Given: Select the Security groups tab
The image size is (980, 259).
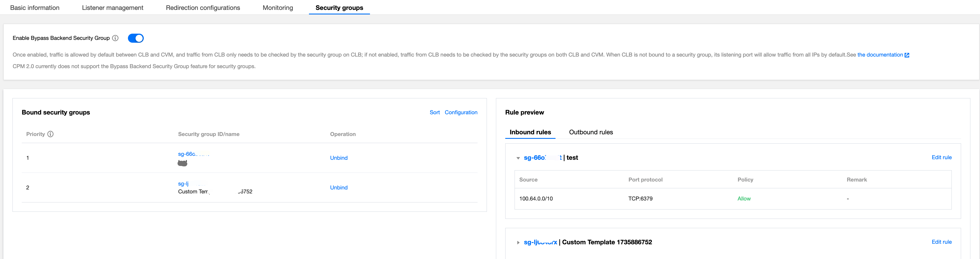Looking at the screenshot, I should click(339, 8).
